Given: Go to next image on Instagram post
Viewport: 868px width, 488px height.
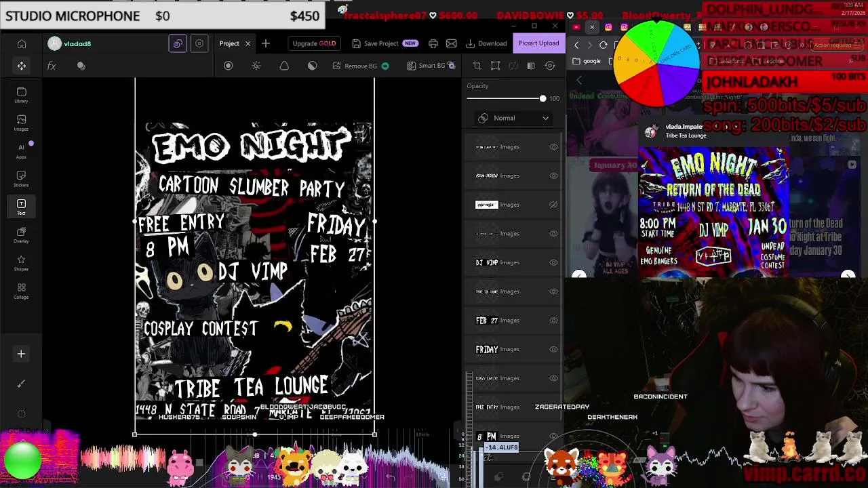Looking at the screenshot, I should click(848, 274).
